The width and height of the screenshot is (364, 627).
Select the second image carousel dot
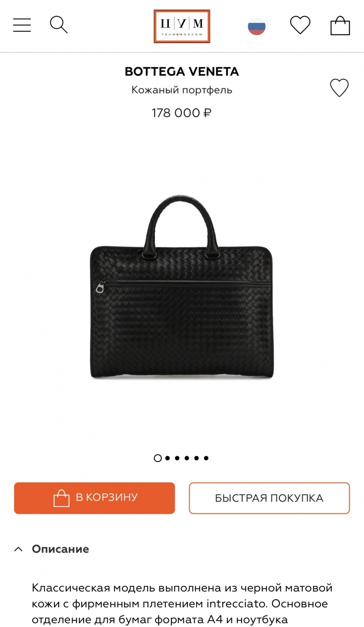[168, 458]
